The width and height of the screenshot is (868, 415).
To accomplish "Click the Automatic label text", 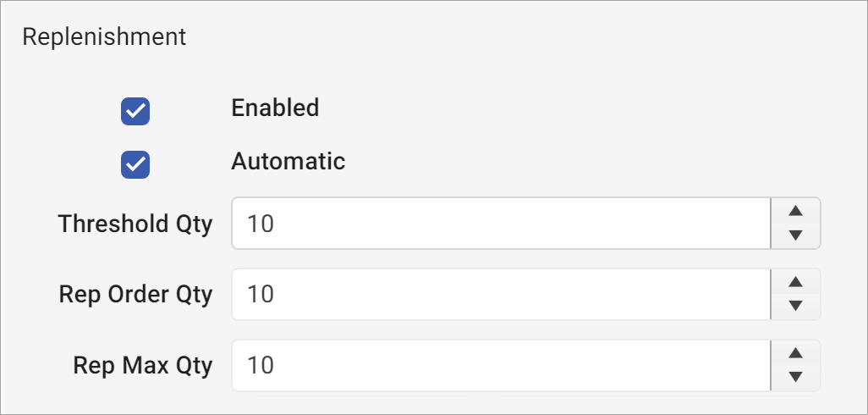I will coord(288,161).
